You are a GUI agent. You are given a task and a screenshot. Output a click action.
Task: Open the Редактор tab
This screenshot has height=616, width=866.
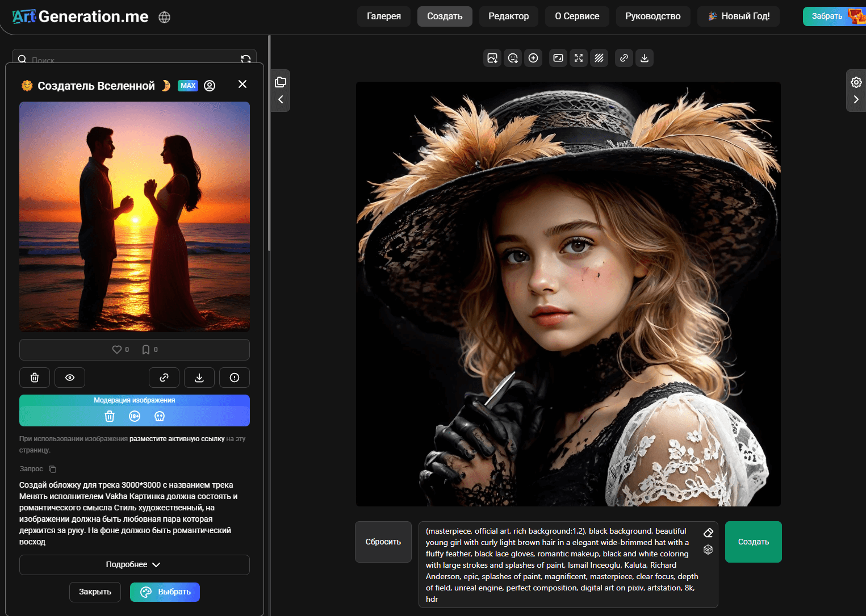point(509,16)
